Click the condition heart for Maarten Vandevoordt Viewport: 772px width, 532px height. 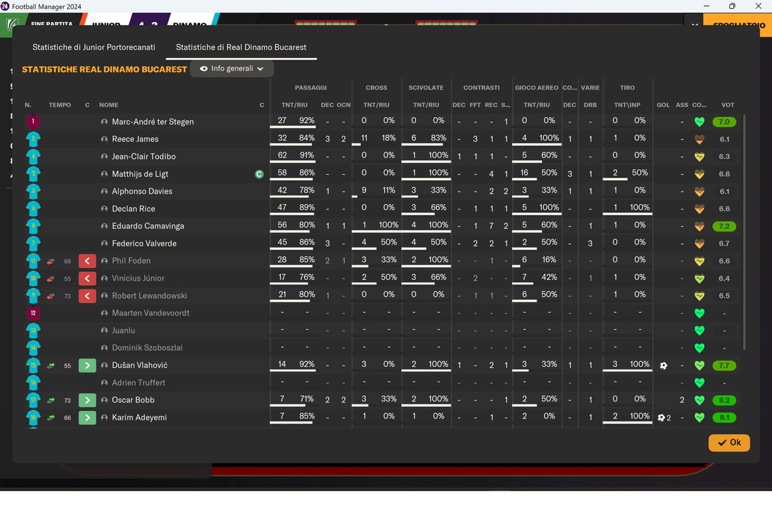[x=699, y=313]
